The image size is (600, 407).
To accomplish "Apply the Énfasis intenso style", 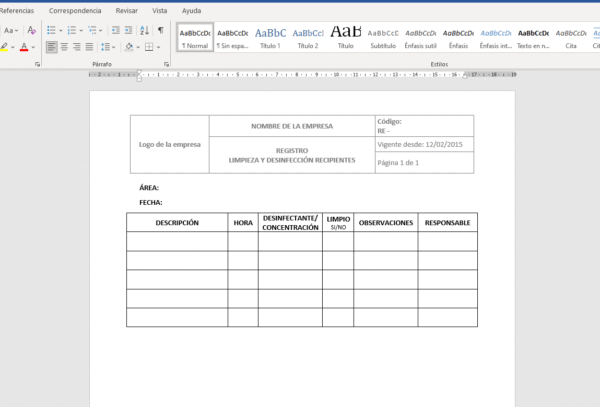I will coord(496,37).
